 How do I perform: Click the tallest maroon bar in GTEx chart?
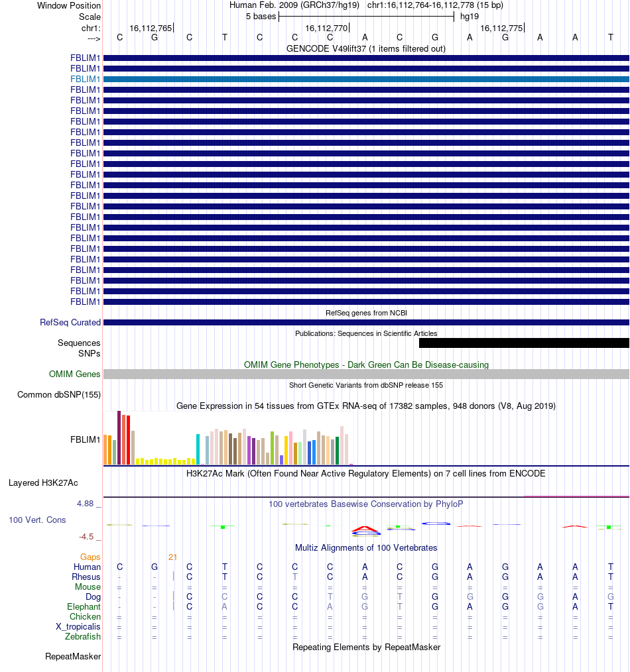click(119, 437)
